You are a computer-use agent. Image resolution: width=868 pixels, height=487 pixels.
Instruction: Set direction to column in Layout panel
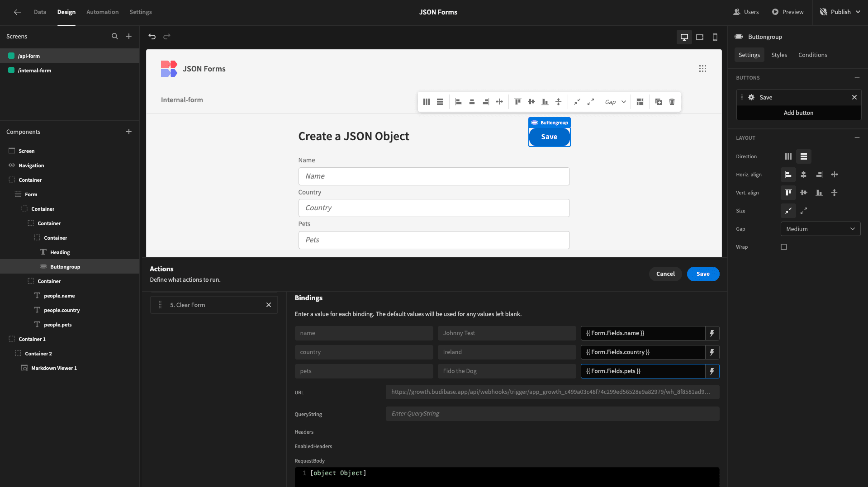pyautogui.click(x=804, y=156)
